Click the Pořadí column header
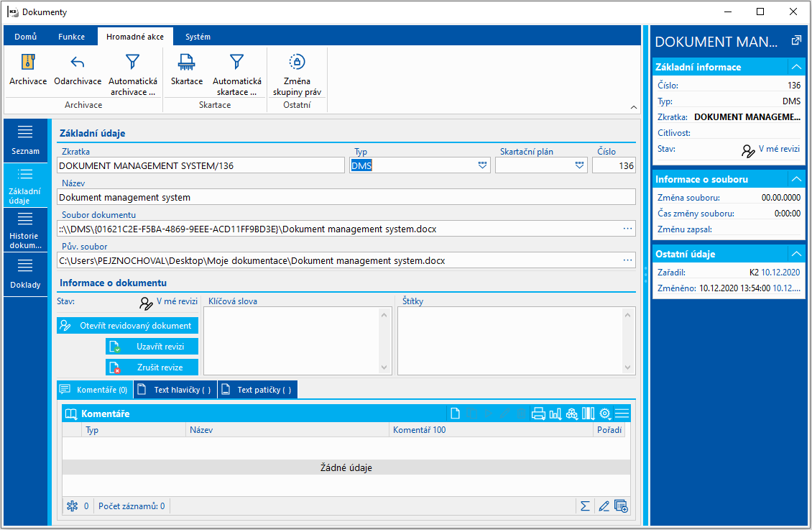Viewport: 812px width, 530px height. 609,430
